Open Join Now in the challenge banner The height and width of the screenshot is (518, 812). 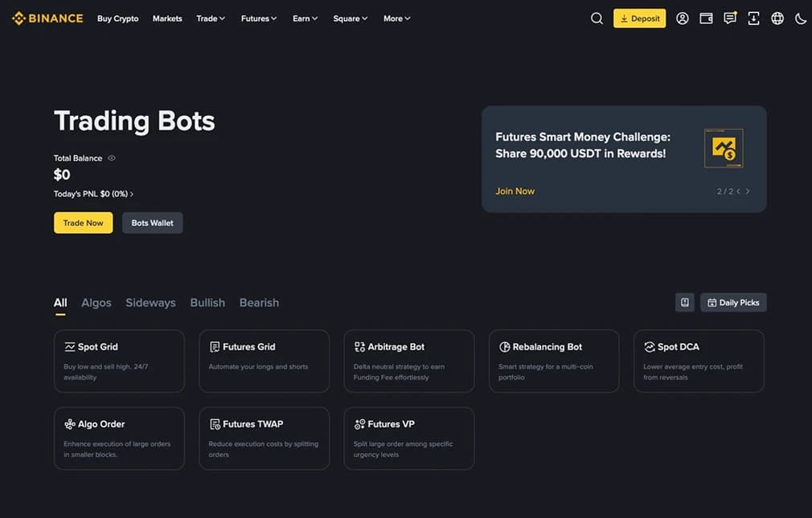515,191
